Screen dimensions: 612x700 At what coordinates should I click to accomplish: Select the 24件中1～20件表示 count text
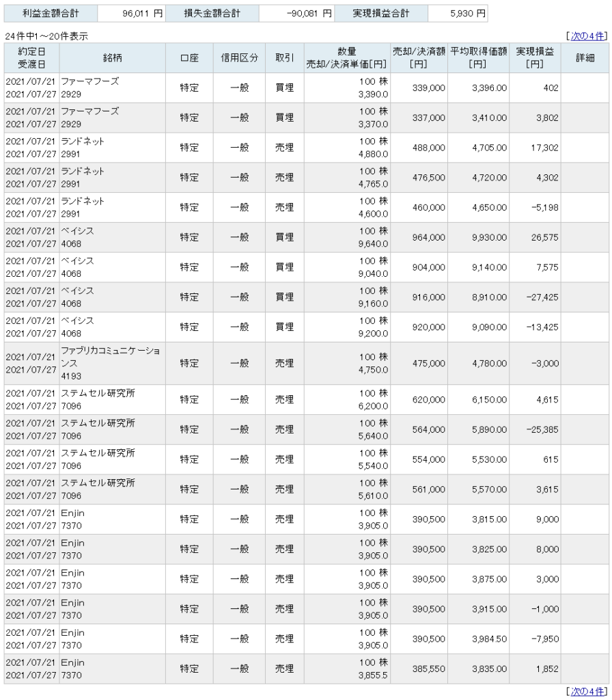pyautogui.click(x=46, y=36)
